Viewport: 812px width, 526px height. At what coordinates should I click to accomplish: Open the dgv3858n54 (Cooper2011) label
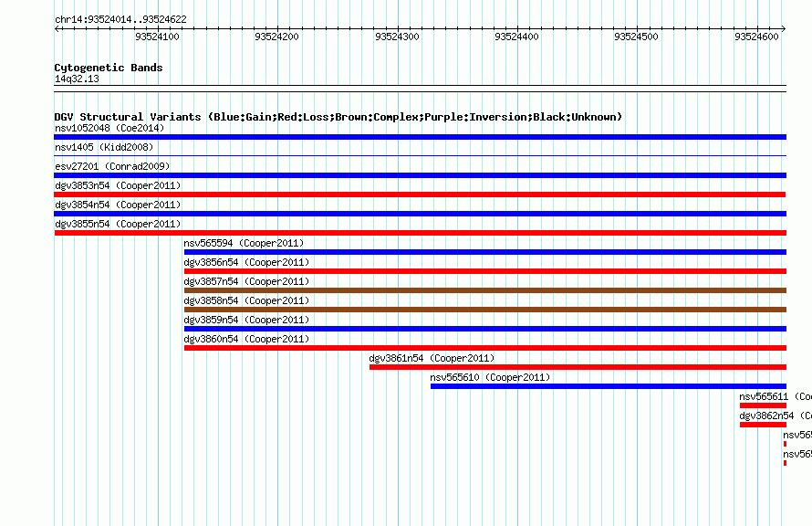tap(246, 300)
